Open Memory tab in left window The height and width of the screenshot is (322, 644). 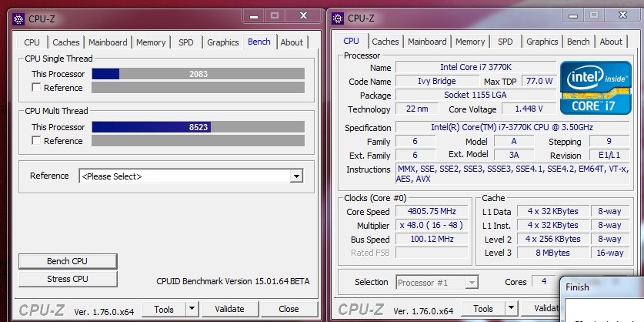coord(151,42)
